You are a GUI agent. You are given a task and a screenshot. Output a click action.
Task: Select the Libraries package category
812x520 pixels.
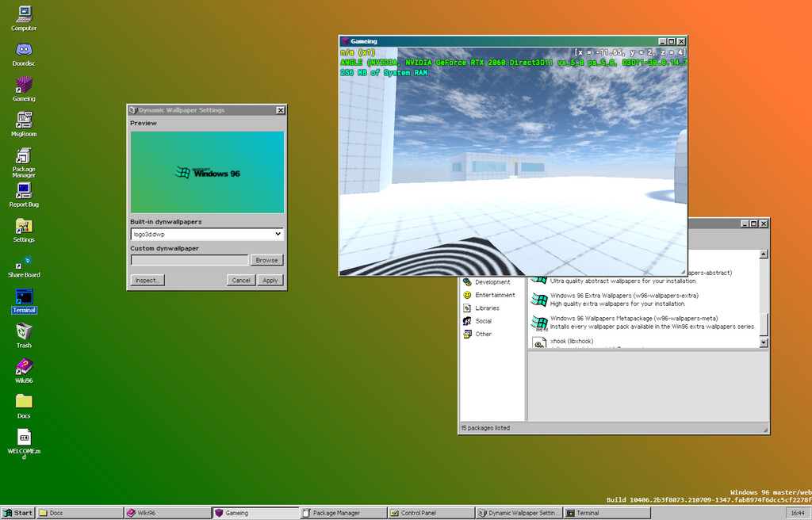[x=487, y=308]
